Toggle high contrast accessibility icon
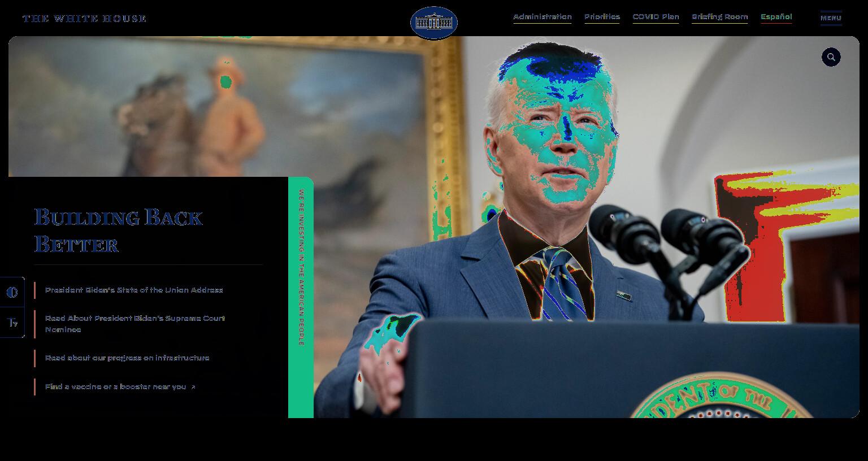The height and width of the screenshot is (461, 868). tap(12, 292)
